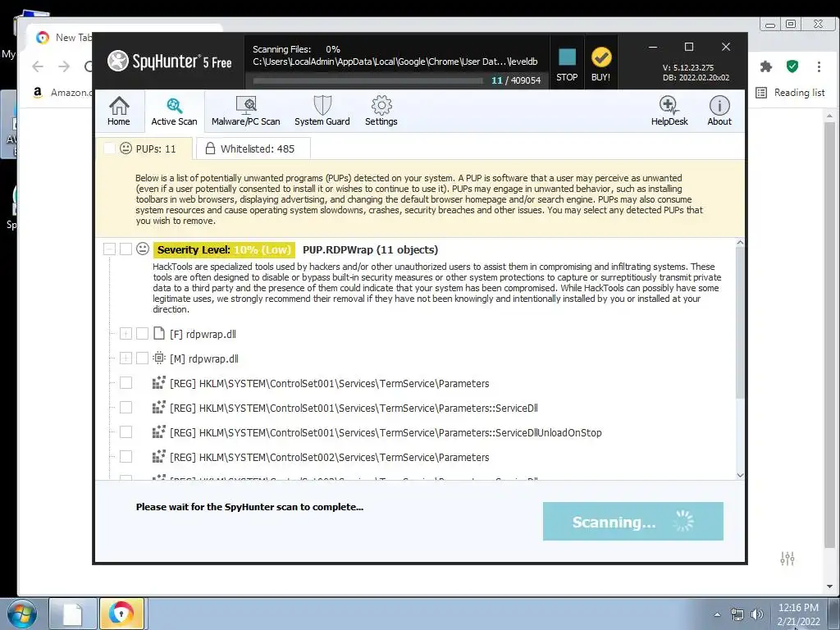Tick the PUP.RDPWrap group checkbox

(x=126, y=249)
